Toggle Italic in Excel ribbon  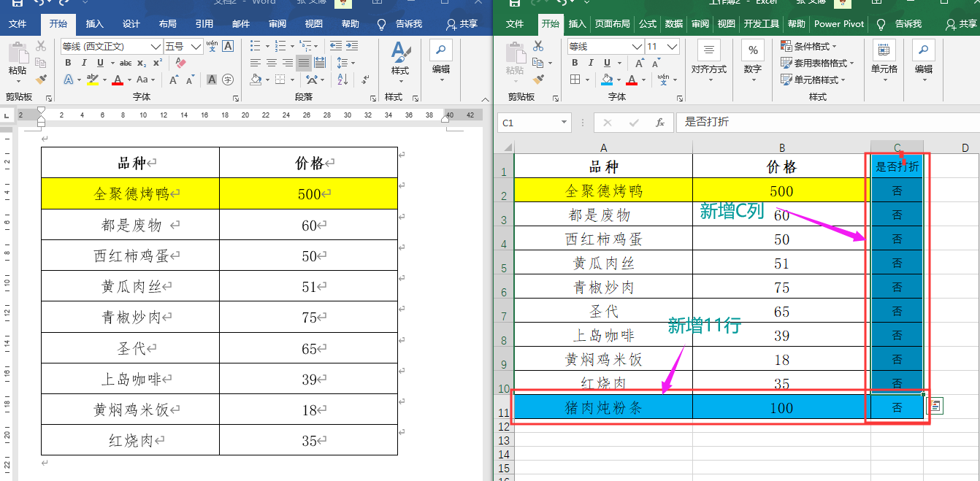(x=591, y=63)
